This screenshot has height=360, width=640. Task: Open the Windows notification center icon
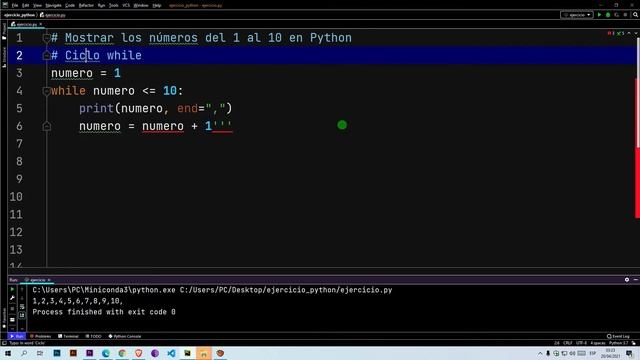click(x=629, y=353)
